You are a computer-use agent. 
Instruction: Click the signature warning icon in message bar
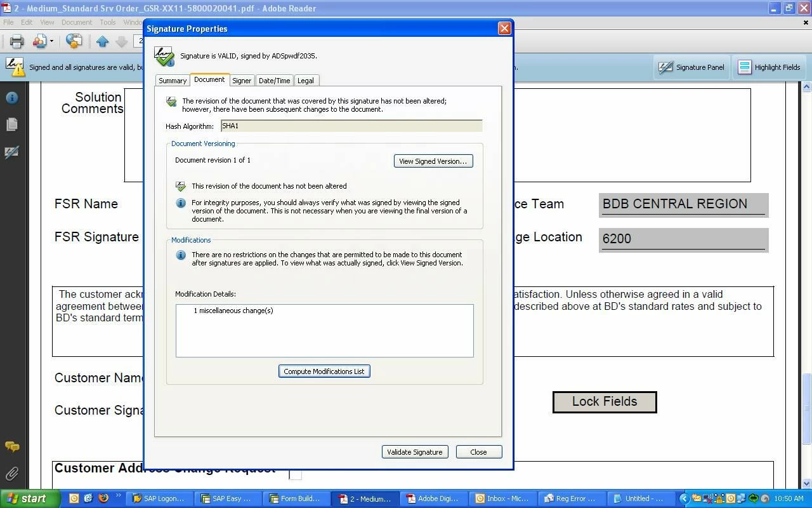tap(14, 67)
